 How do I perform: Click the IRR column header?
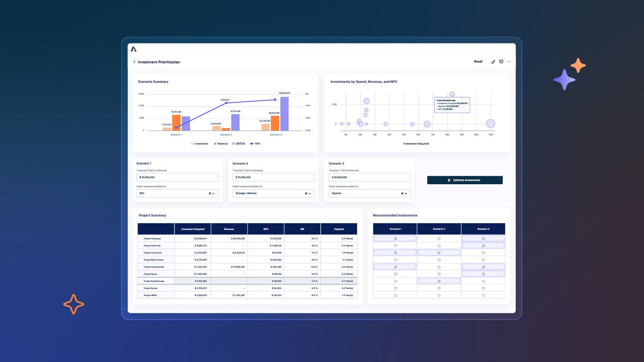(x=302, y=229)
